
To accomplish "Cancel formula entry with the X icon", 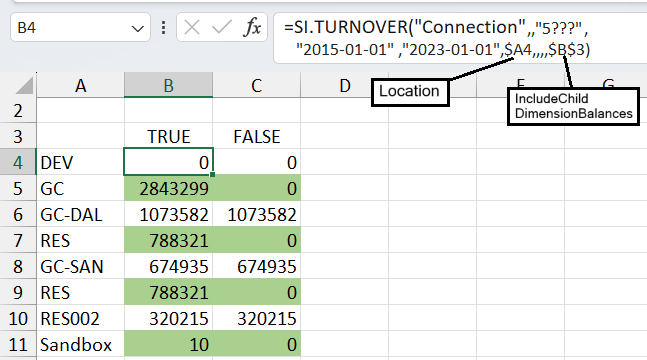I will (x=192, y=28).
